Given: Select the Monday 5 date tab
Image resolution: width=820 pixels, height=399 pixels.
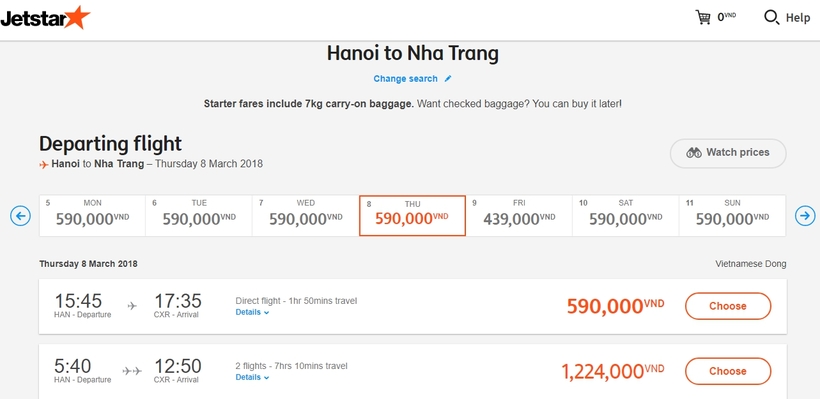Looking at the screenshot, I should click(x=93, y=215).
